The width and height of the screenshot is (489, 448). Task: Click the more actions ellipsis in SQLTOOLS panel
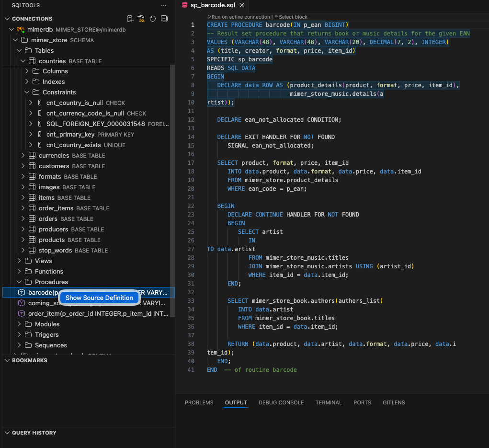(164, 5)
